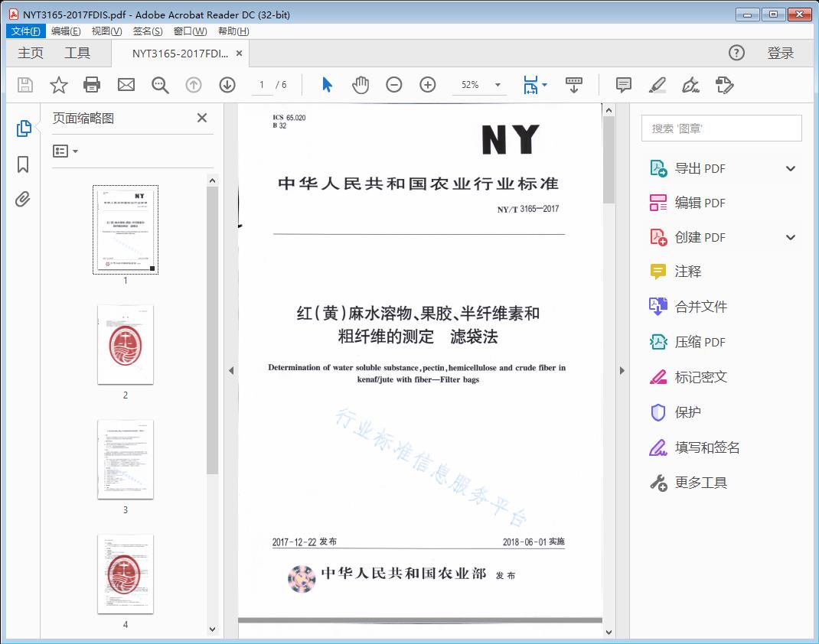
Task: Select the highlight pencil icon
Action: coord(657,85)
